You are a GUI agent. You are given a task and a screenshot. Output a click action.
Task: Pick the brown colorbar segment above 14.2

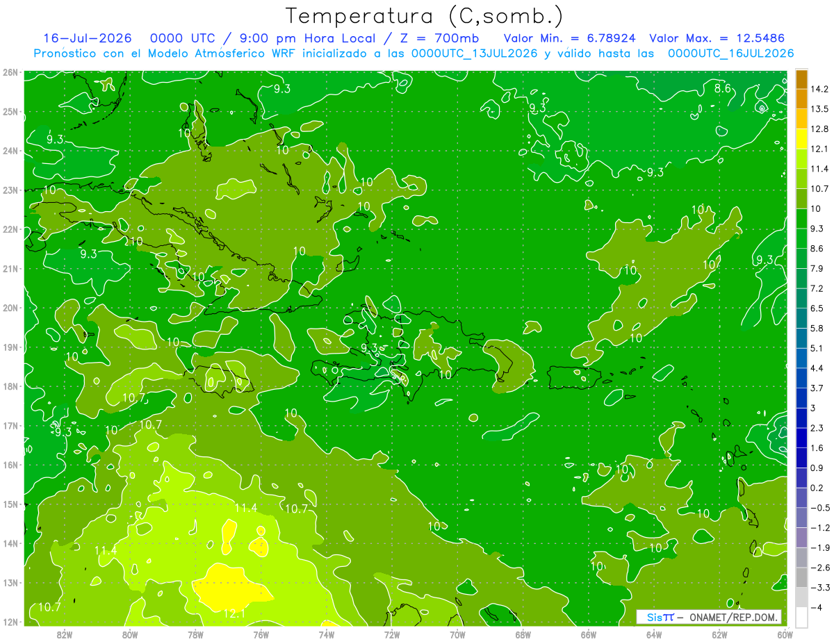point(801,79)
